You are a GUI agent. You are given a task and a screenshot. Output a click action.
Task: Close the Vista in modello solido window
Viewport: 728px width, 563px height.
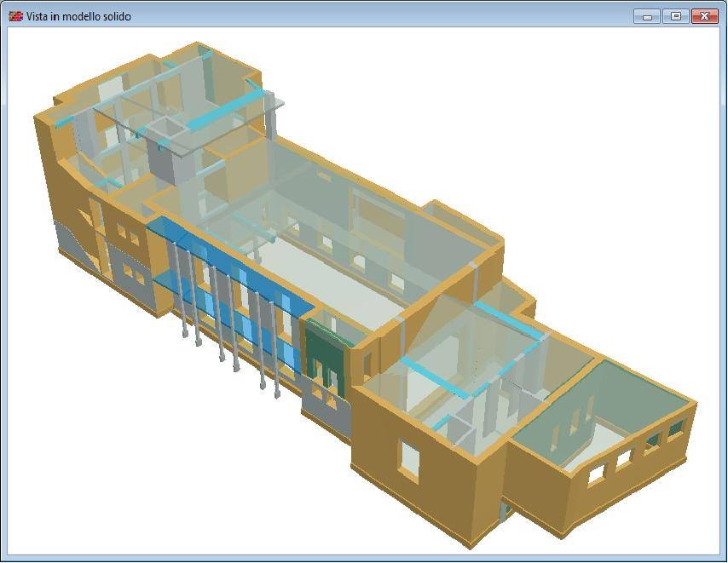[704, 16]
